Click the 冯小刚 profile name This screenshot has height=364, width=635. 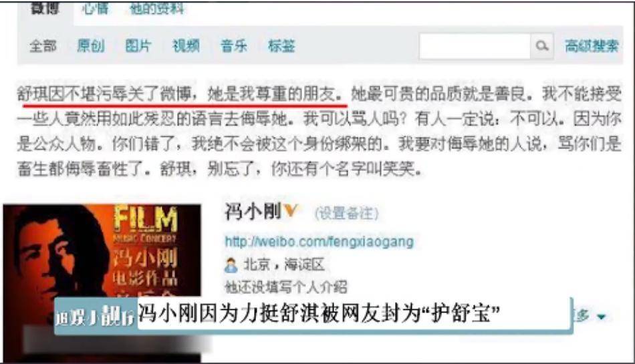[x=253, y=212]
